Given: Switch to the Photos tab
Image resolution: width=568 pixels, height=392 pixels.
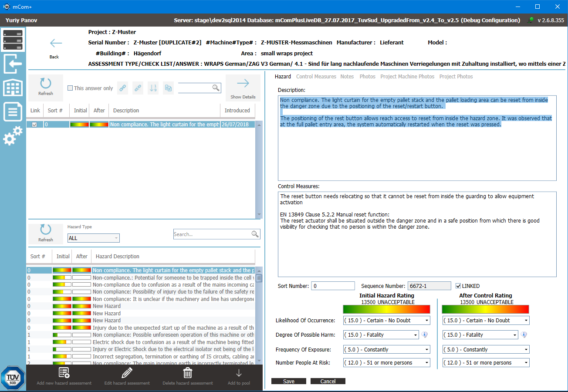Looking at the screenshot, I should (x=367, y=77).
